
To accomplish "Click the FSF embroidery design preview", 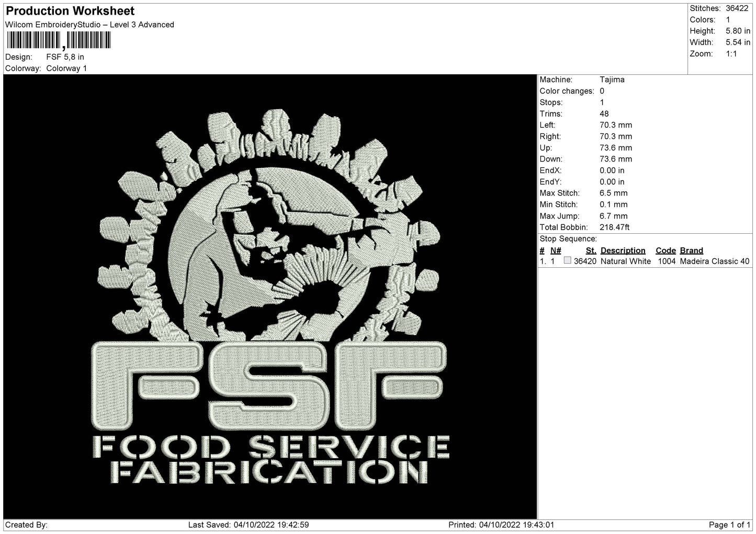I will point(270,297).
